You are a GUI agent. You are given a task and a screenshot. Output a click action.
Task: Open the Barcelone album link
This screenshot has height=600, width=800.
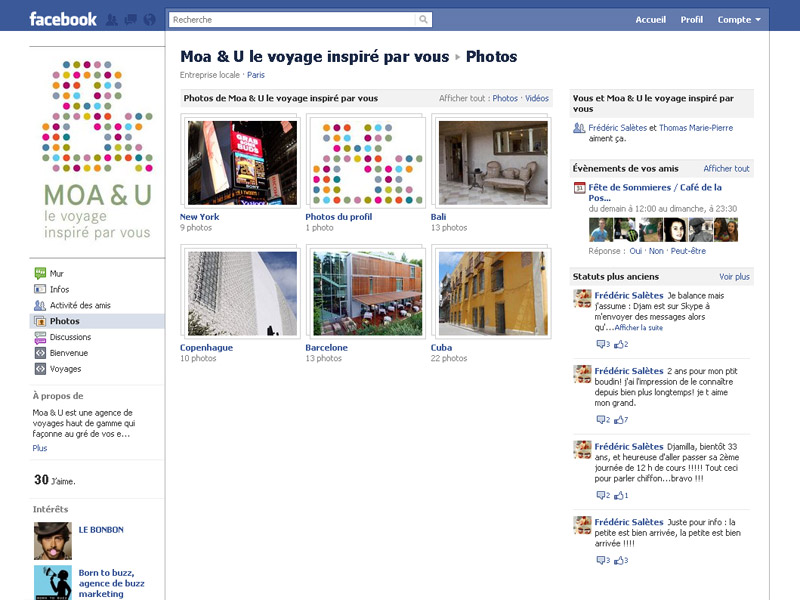[x=327, y=347]
